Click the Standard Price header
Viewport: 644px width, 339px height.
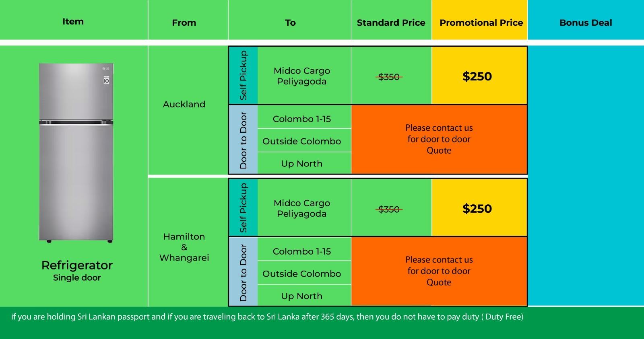[x=391, y=23]
